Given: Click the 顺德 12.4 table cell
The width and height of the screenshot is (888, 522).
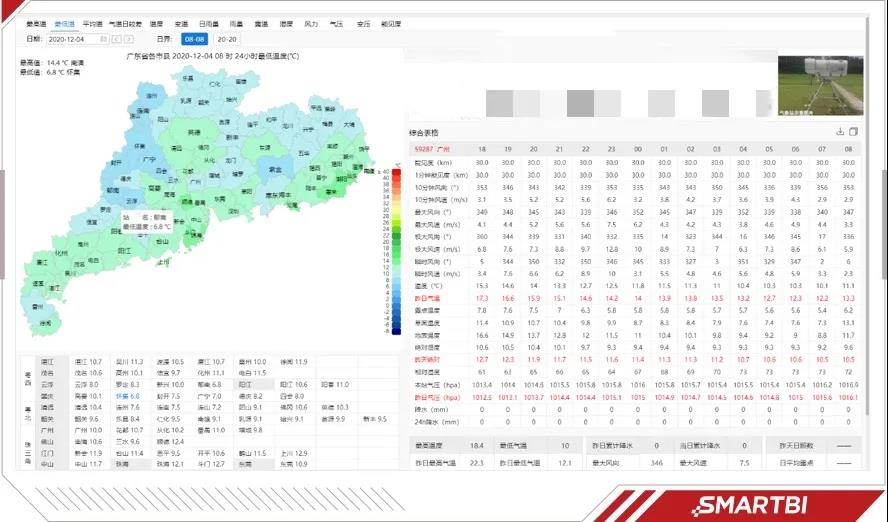Looking at the screenshot, I should pyautogui.click(x=170, y=442).
